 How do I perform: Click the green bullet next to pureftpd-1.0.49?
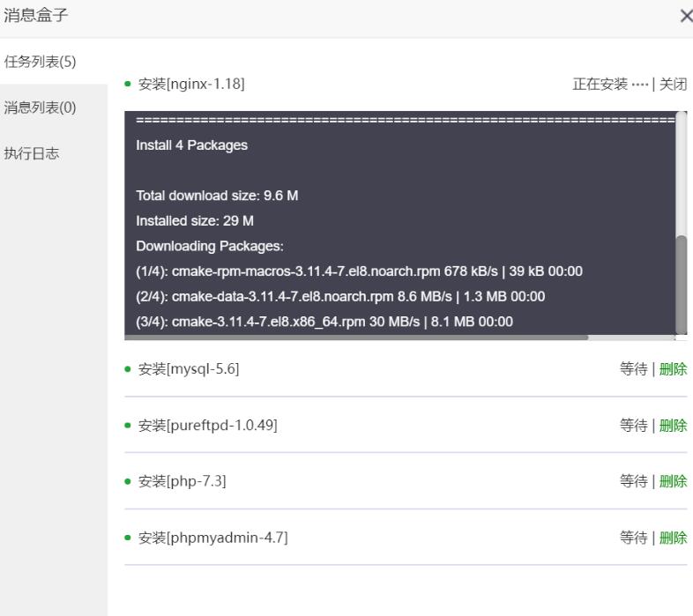pyautogui.click(x=128, y=425)
